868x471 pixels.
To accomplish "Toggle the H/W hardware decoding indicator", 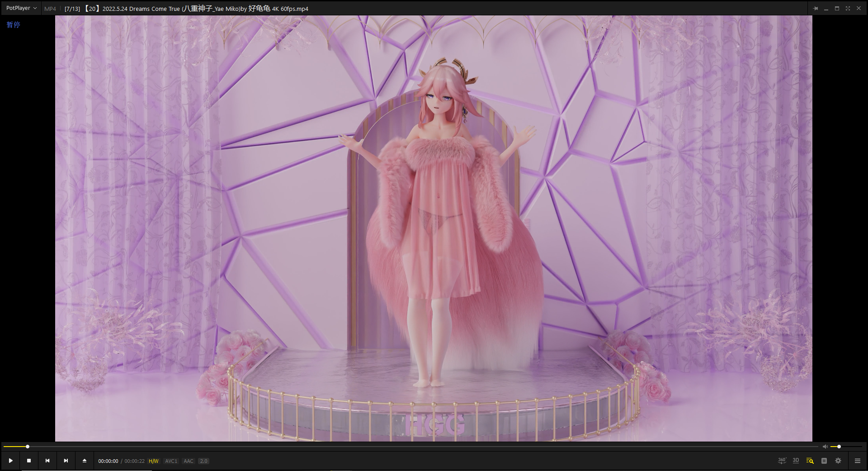I will [154, 461].
